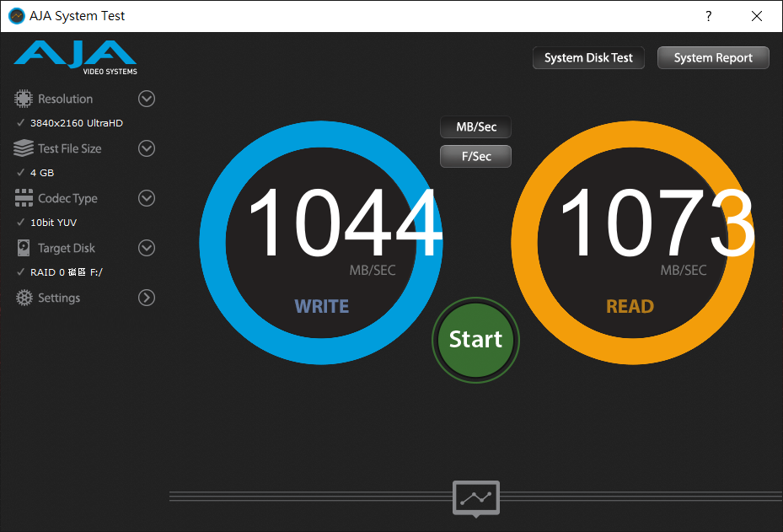This screenshot has width=783, height=532.
Task: Click the Test File Size label
Action: tap(70, 148)
